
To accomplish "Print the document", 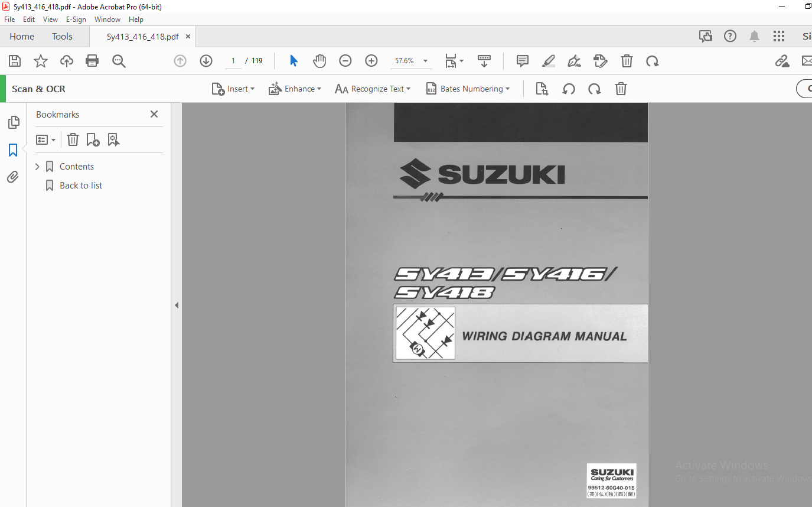I will (92, 61).
